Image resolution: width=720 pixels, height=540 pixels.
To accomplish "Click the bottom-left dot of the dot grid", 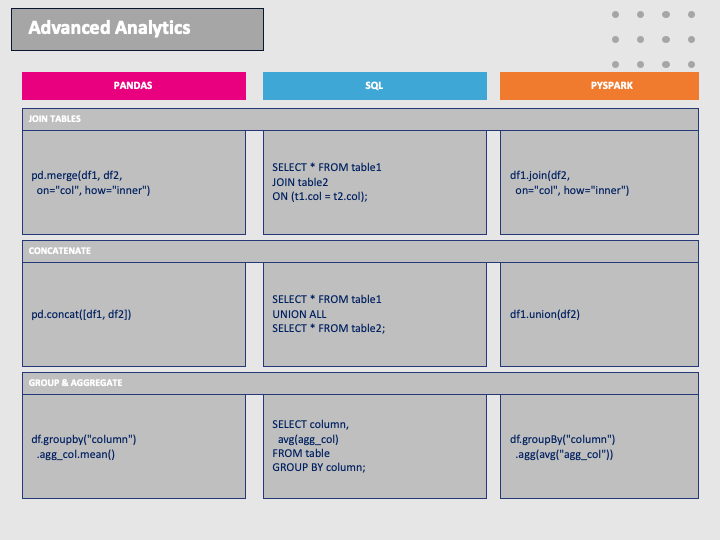I will 615,65.
